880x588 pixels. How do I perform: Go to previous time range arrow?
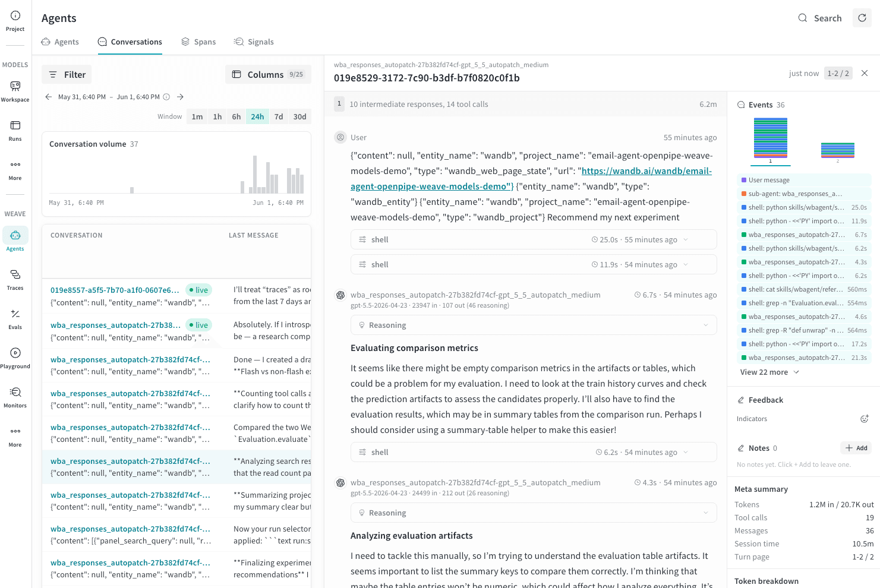(49, 97)
